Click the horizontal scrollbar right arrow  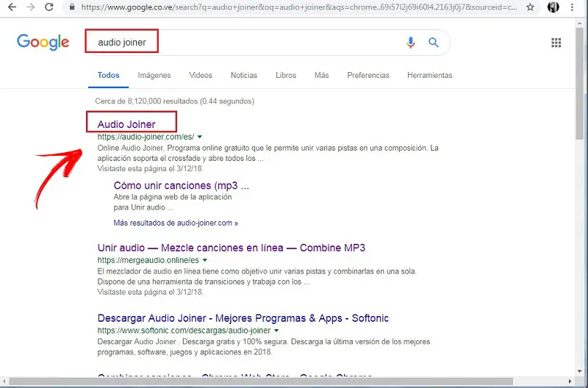(x=570, y=381)
